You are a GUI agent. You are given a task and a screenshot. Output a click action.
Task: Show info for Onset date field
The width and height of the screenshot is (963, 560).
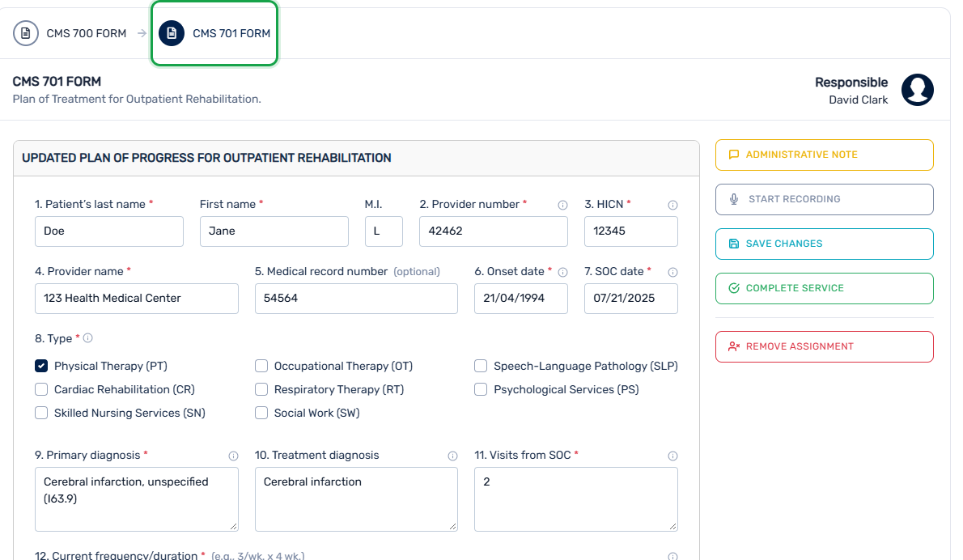(x=562, y=272)
